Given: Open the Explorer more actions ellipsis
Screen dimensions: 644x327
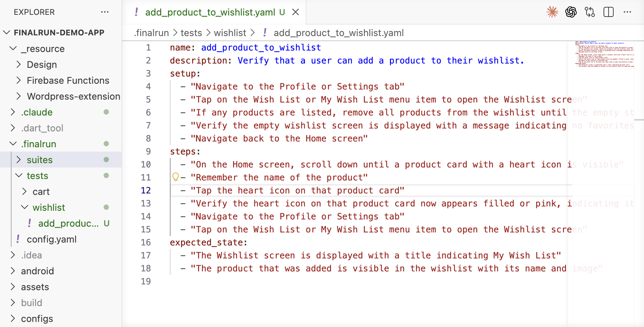Looking at the screenshot, I should (x=105, y=12).
